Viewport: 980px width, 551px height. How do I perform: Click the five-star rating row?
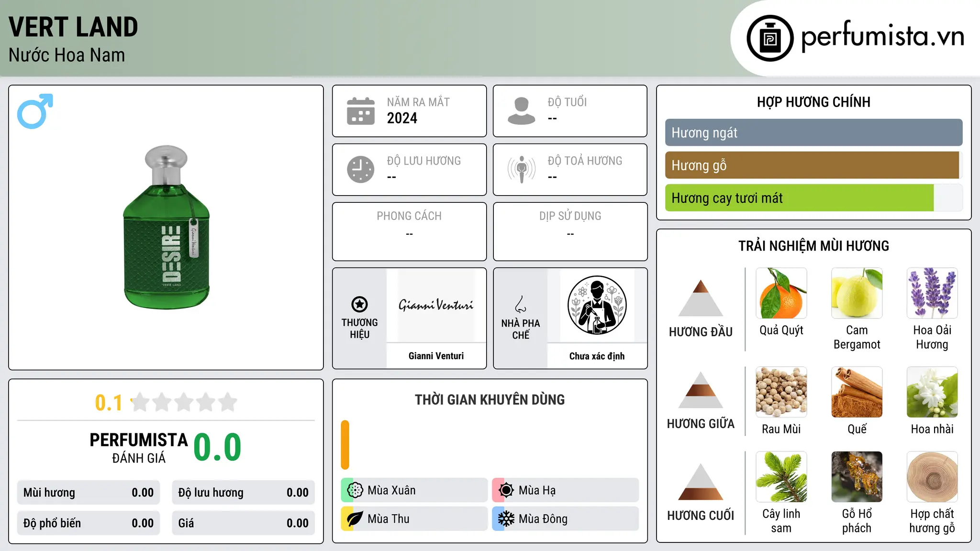[x=184, y=402]
